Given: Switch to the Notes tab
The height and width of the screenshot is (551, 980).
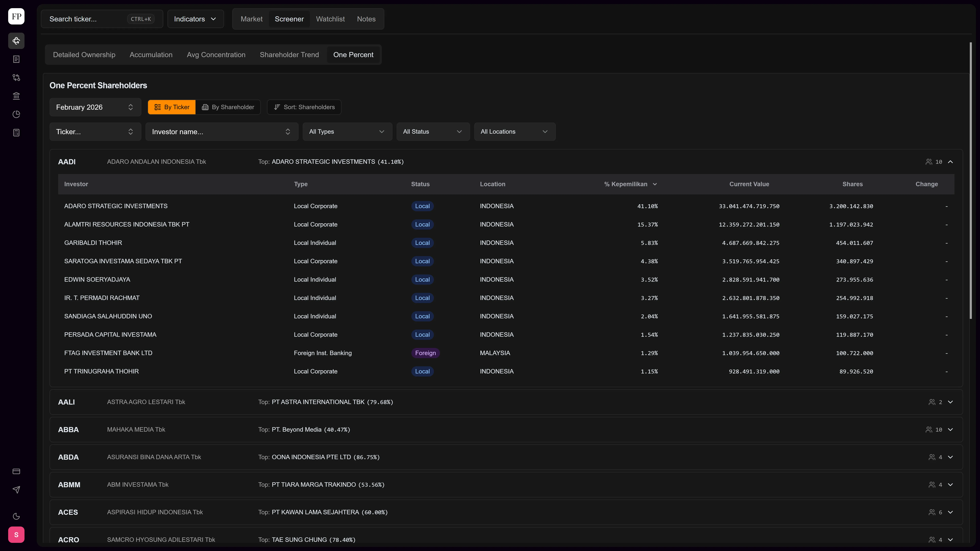Looking at the screenshot, I should 366,19.
